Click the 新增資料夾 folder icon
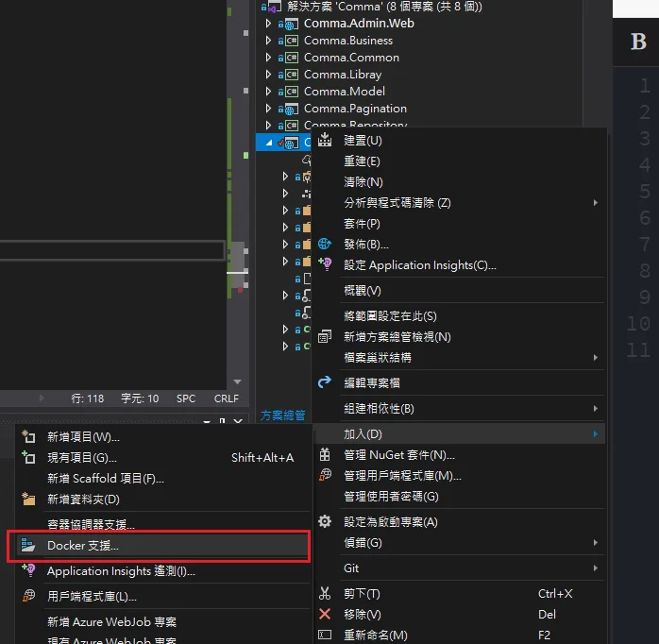This screenshot has height=644, width=659. (28, 500)
